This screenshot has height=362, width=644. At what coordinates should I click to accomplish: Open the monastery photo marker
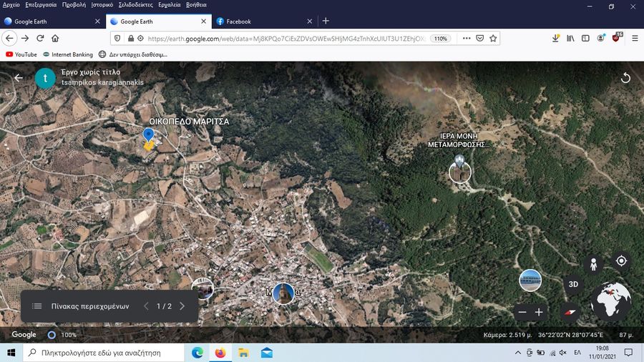[459, 172]
